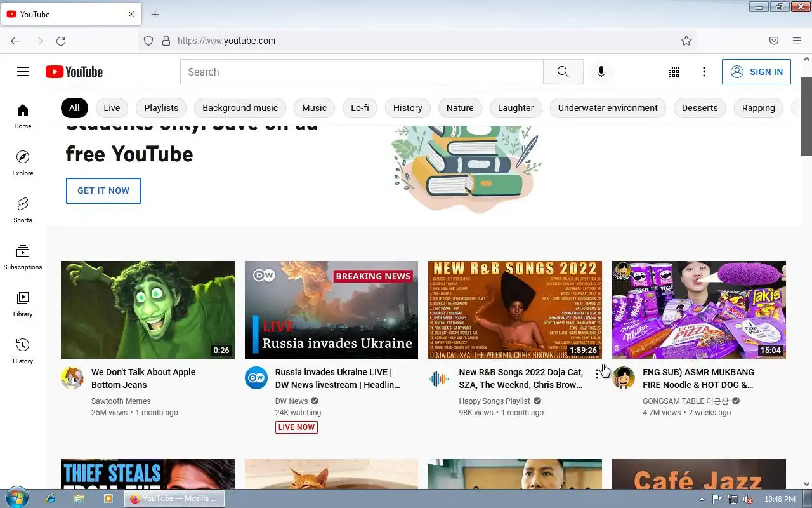The height and width of the screenshot is (508, 812).
Task: Open DW News livestream title link
Action: (x=337, y=378)
